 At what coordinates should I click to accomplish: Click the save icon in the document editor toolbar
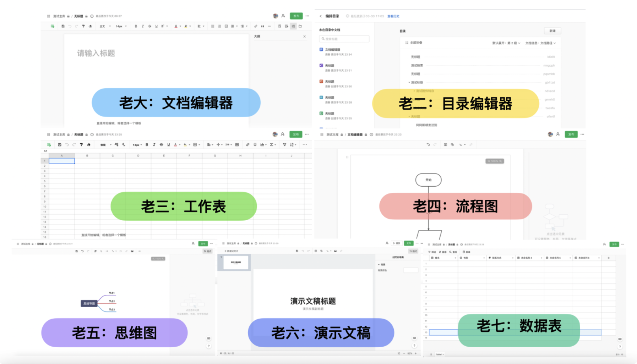point(63,26)
